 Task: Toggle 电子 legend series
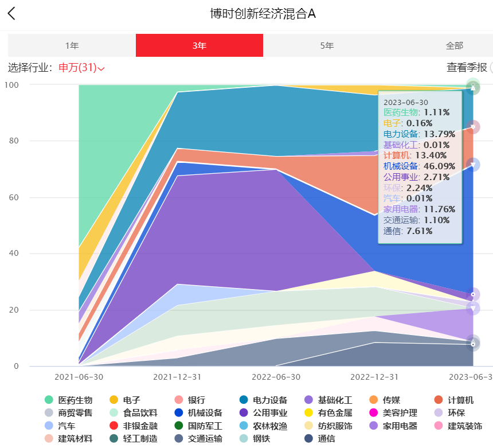(x=125, y=400)
